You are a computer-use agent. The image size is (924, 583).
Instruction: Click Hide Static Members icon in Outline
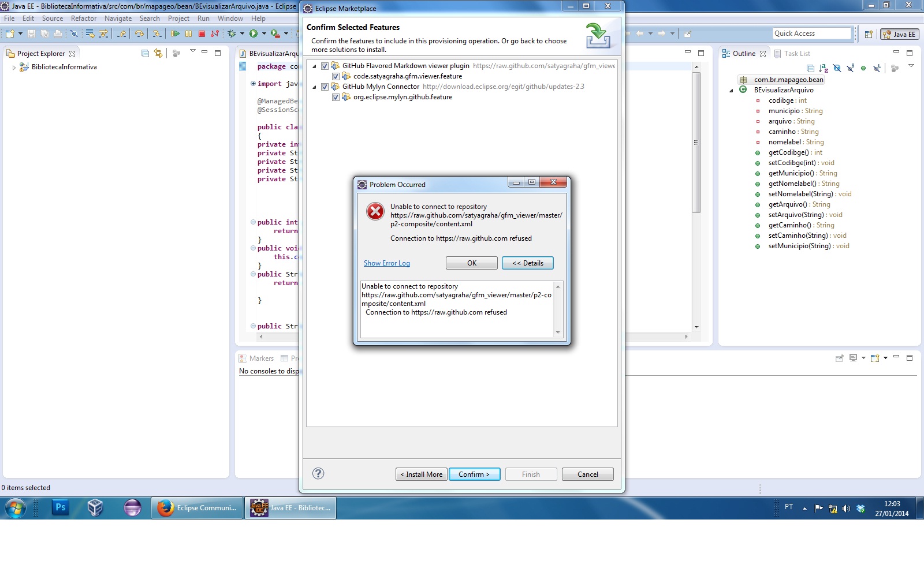850,68
